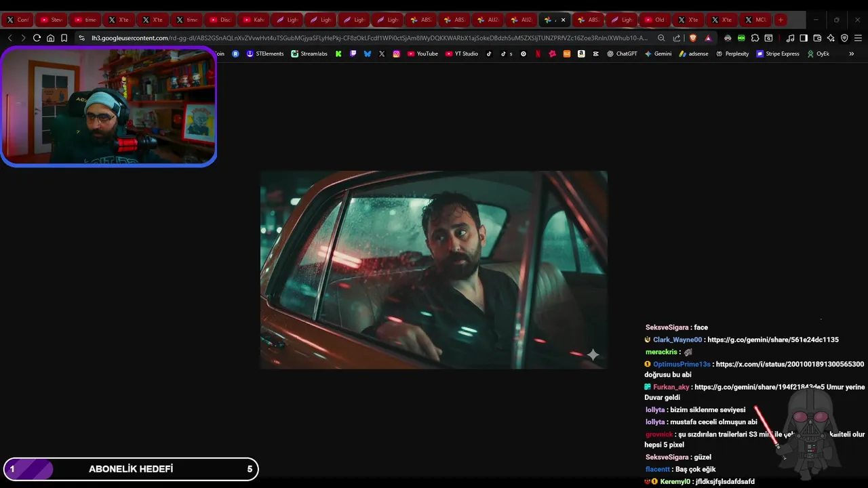The height and width of the screenshot is (488, 868).
Task: Switch to the YouTube tab labeled Stev
Action: [x=52, y=20]
